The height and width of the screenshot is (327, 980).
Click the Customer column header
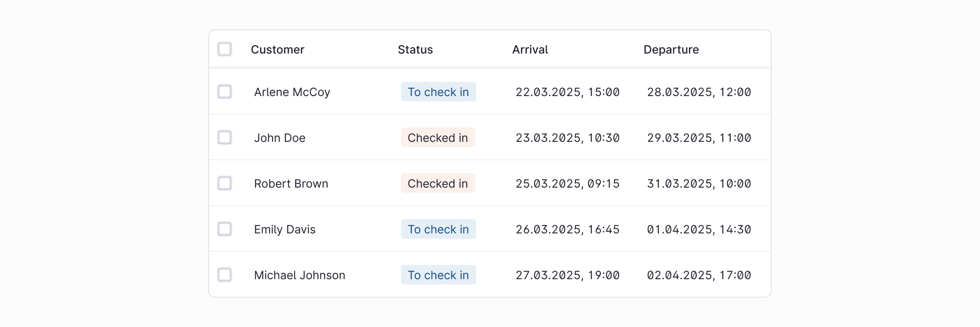coord(277,49)
